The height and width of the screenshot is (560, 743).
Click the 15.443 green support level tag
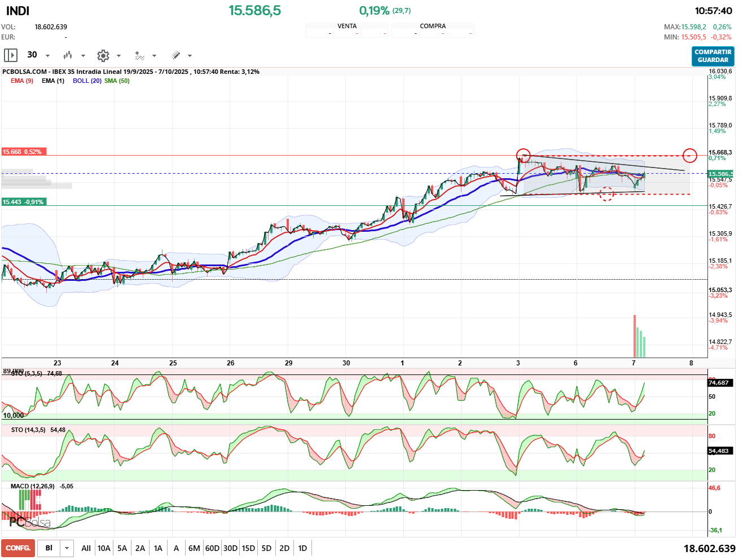click(23, 202)
